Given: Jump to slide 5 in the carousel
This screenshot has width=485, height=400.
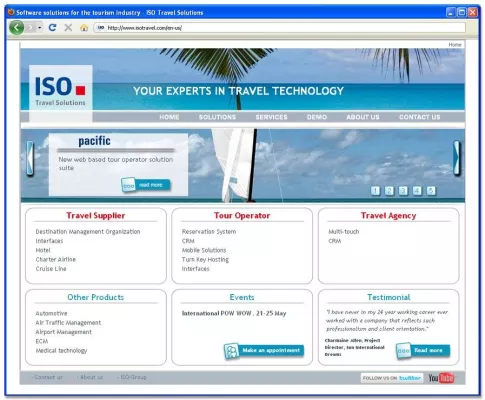Looking at the screenshot, I should pyautogui.click(x=431, y=191).
